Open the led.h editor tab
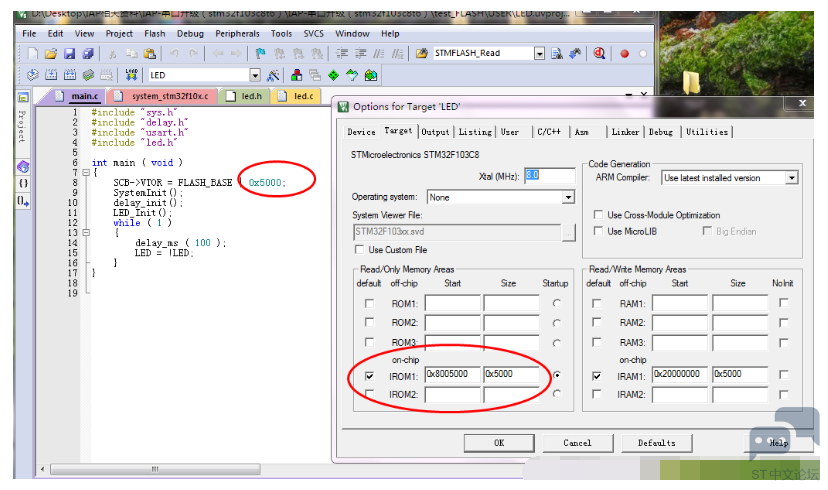 [245, 96]
